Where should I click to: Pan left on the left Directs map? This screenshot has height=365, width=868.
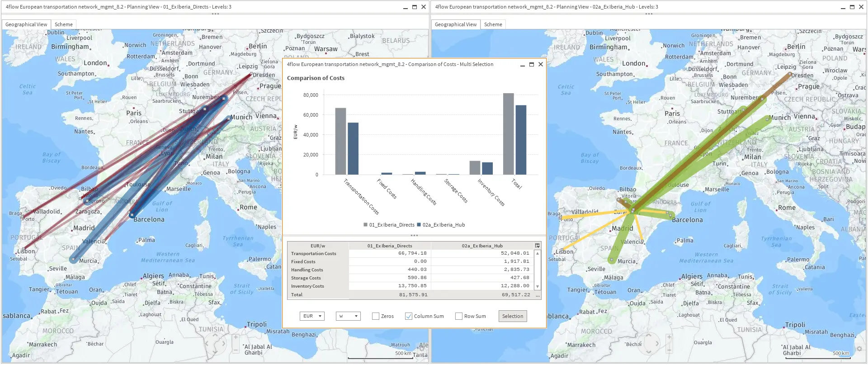coord(207,343)
